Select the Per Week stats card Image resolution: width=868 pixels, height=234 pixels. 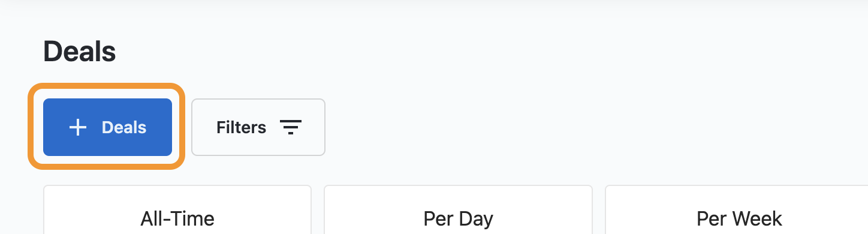(737, 210)
